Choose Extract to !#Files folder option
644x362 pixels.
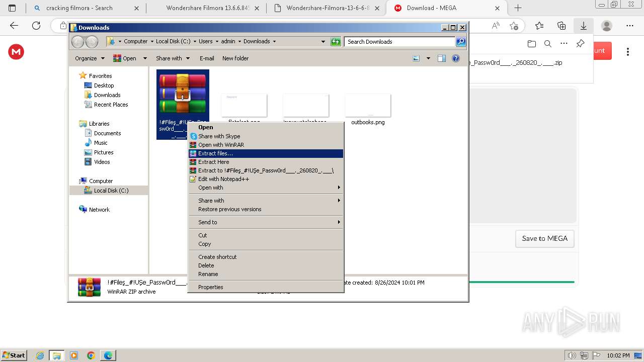point(266,170)
